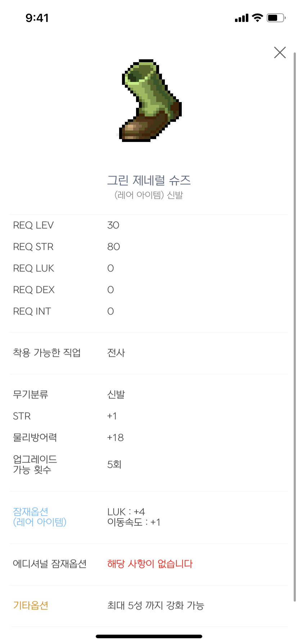
Task: Click the 업그레이드 가능 횟수 5회 value
Action: click(114, 464)
